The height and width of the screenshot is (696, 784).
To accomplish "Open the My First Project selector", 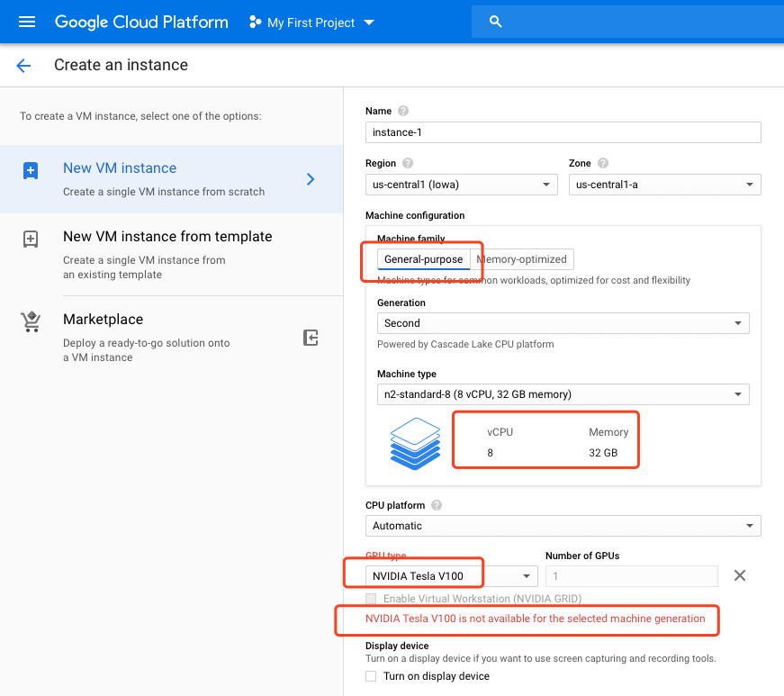I will [311, 23].
